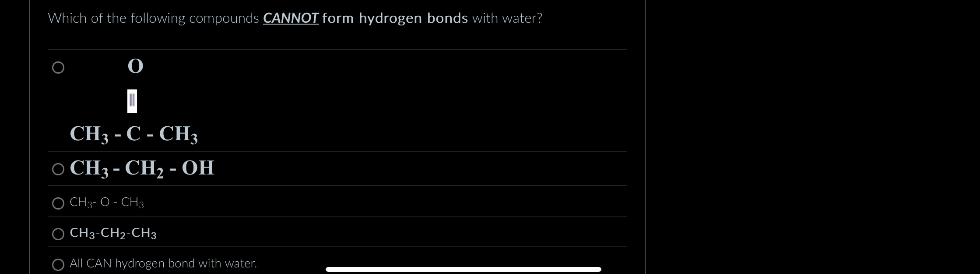The width and height of the screenshot is (980, 274).
Task: Choose the CH3-CH2-OH answer option
Action: [58, 169]
